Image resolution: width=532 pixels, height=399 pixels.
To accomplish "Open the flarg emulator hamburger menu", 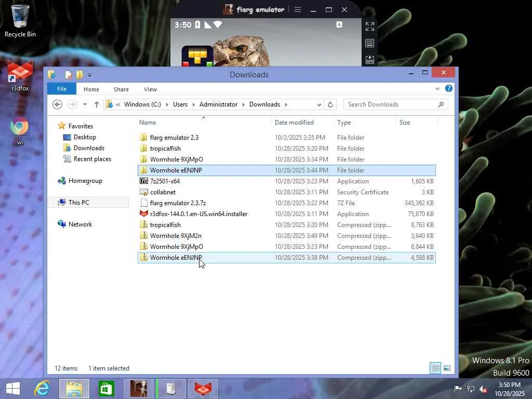I will coord(298,9).
